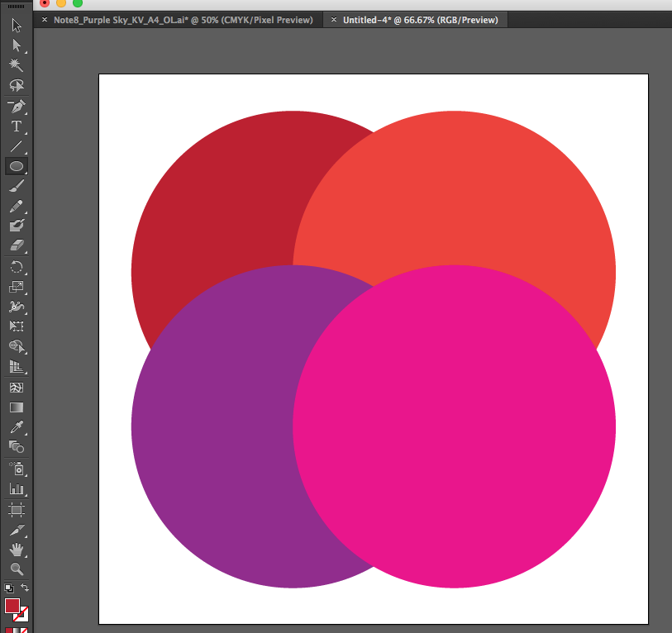672x633 pixels.
Task: Switch to Note8_Purple Sky_KV_A4_OL.ai tab
Action: pos(183,20)
